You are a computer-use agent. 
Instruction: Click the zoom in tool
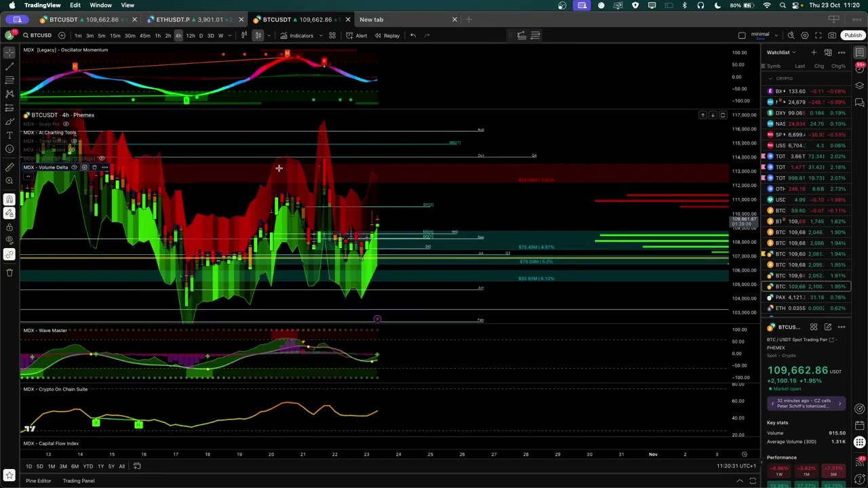pyautogui.click(x=9, y=180)
